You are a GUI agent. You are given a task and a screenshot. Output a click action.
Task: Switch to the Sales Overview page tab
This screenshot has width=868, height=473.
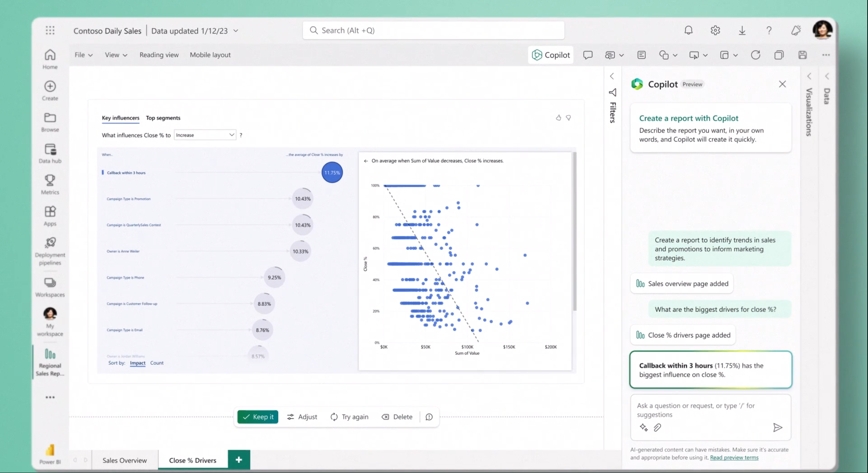(x=124, y=460)
